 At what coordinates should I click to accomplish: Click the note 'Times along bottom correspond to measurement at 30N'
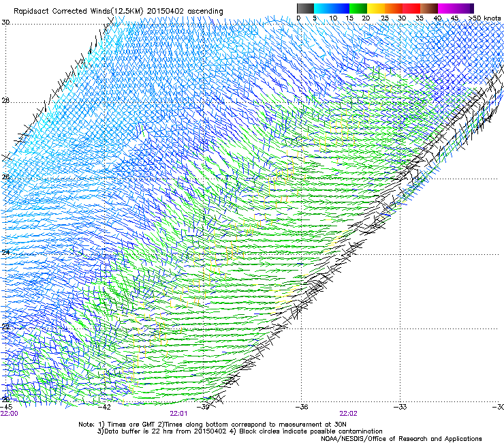click(x=255, y=425)
